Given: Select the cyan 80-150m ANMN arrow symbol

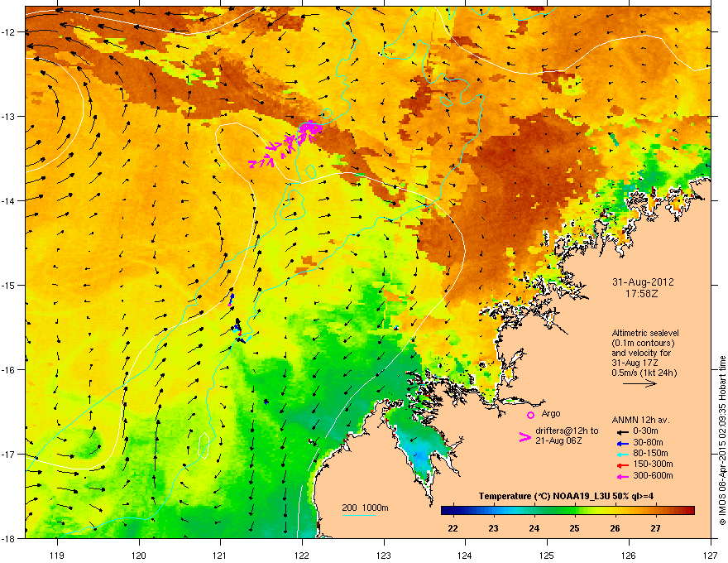Looking at the screenshot, I should pyautogui.click(x=622, y=454).
